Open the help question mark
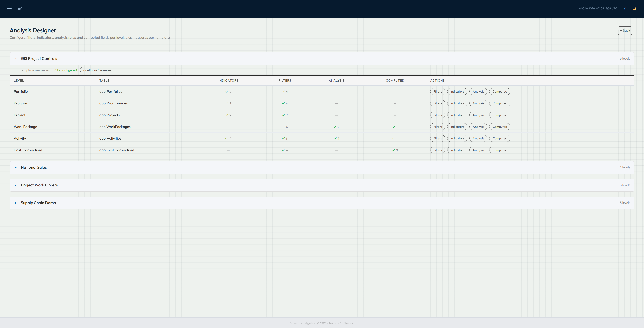The width and height of the screenshot is (644, 328). point(624,8)
